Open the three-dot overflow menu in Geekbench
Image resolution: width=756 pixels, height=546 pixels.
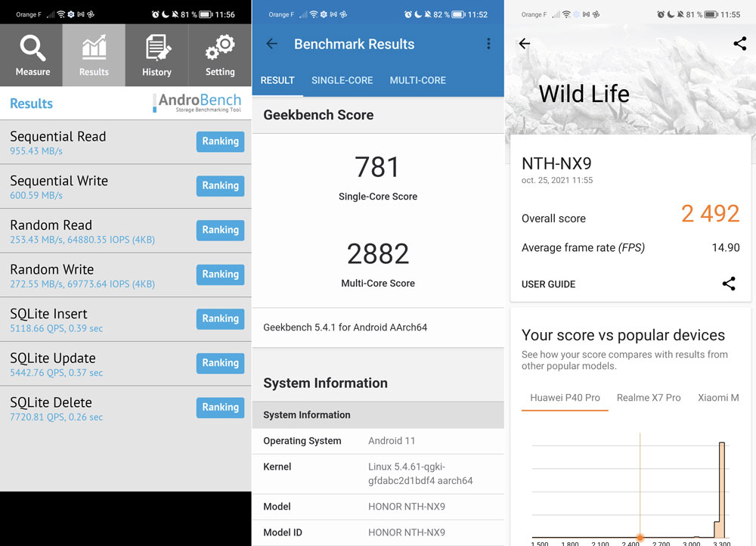pyautogui.click(x=488, y=44)
